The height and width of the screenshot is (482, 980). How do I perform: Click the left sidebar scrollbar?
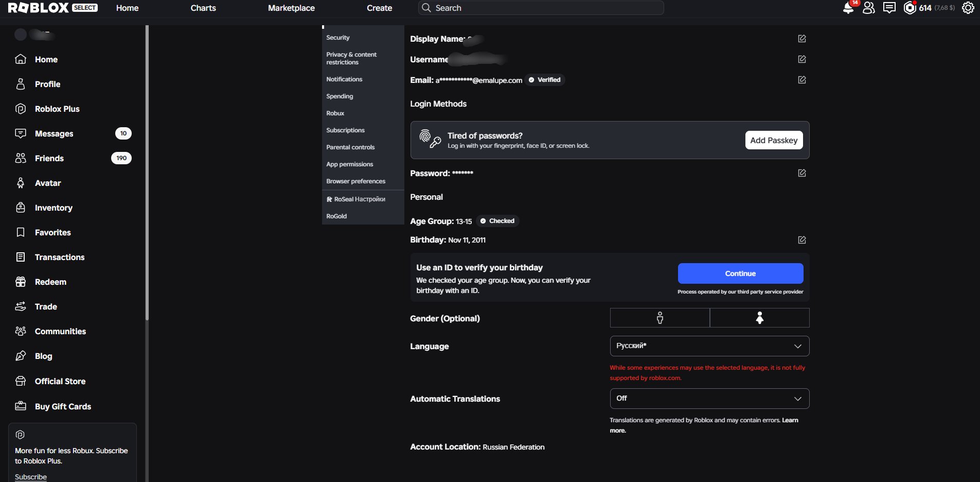point(147,173)
